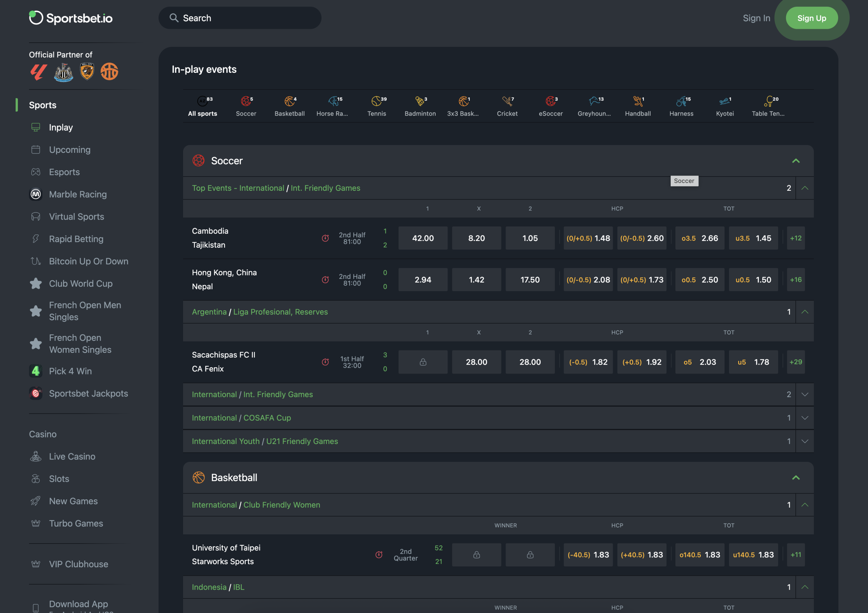The height and width of the screenshot is (613, 868).
Task: Open the Handball events icon
Action: point(637,101)
